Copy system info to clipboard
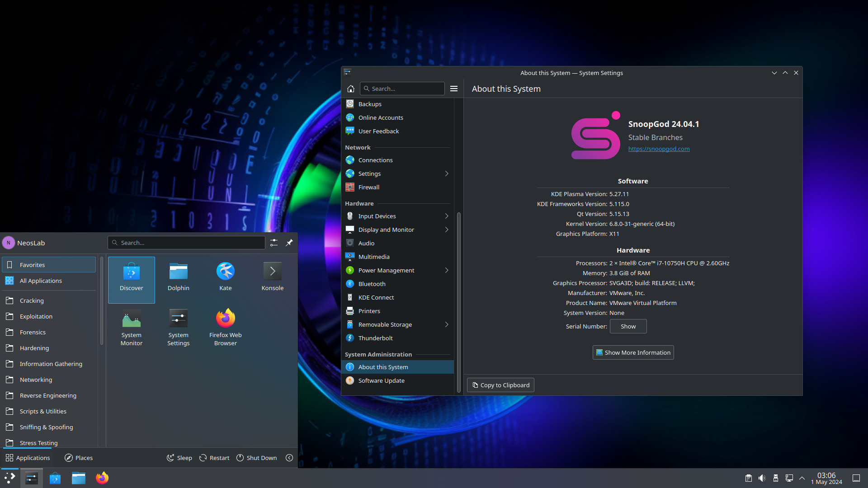The image size is (868, 488). 500,385
